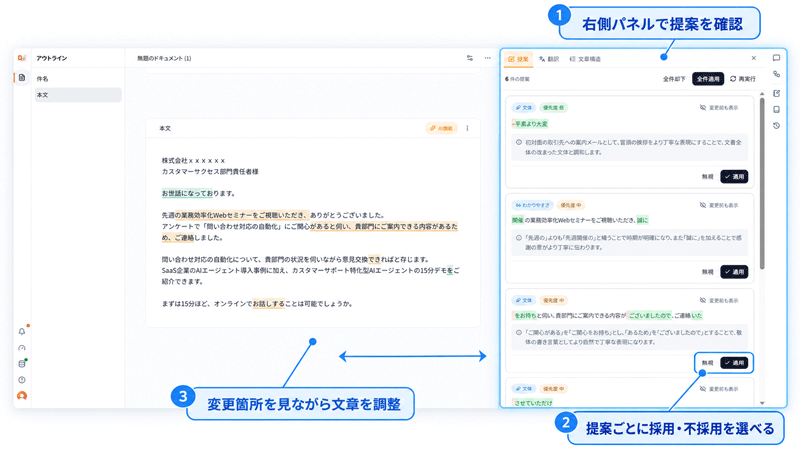This screenshot has height=450, width=800.
Task: Open the history clock icon in right rail
Action: pos(777,126)
